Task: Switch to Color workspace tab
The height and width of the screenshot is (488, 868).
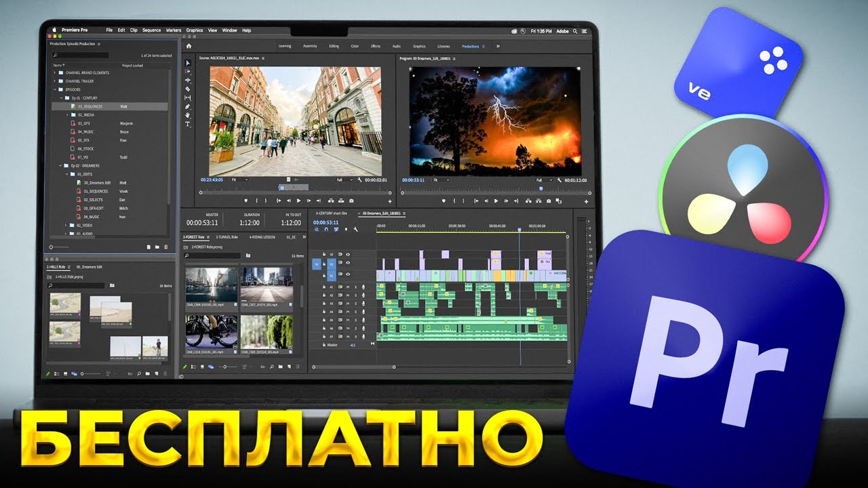Action: coord(355,46)
